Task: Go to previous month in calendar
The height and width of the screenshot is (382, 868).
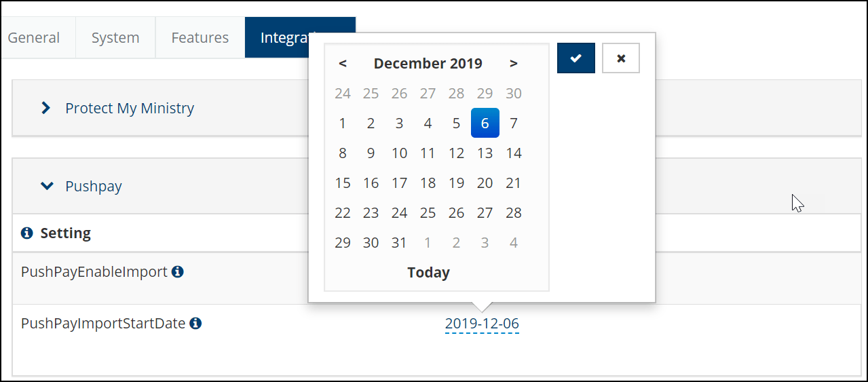Action: [x=343, y=64]
